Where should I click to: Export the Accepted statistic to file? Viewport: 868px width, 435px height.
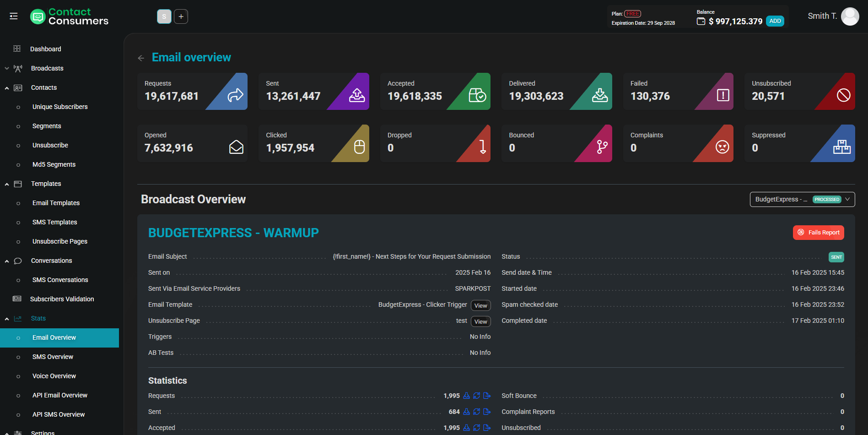(x=487, y=428)
